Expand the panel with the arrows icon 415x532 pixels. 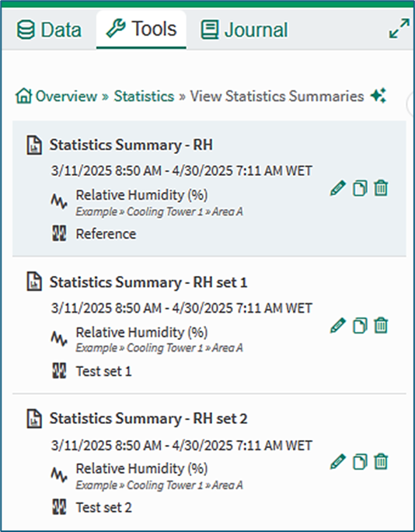(399, 29)
